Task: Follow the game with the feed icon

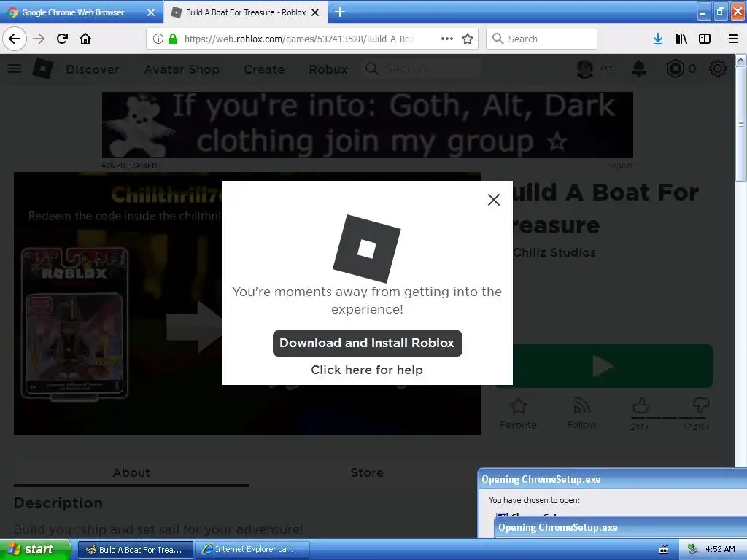Action: [581, 406]
